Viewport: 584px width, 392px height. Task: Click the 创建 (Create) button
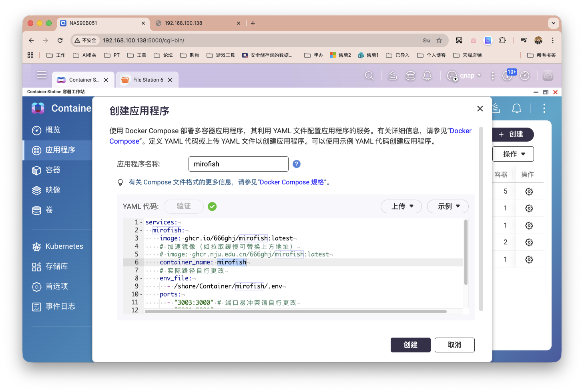click(x=411, y=345)
